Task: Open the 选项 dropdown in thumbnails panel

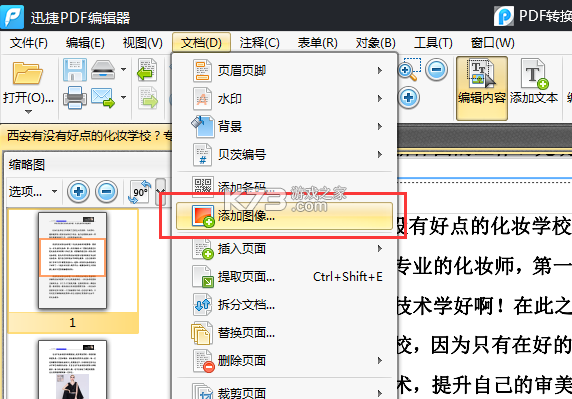Action: [33, 191]
